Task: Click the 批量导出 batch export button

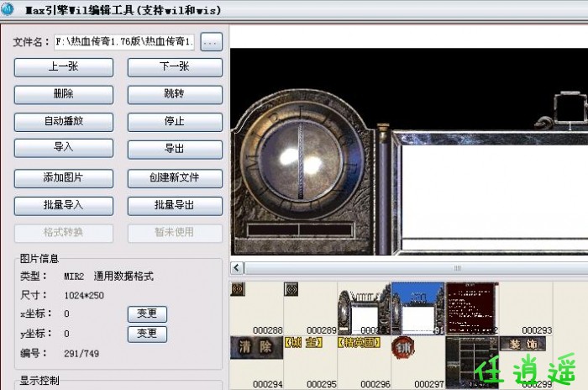Action: coord(175,206)
